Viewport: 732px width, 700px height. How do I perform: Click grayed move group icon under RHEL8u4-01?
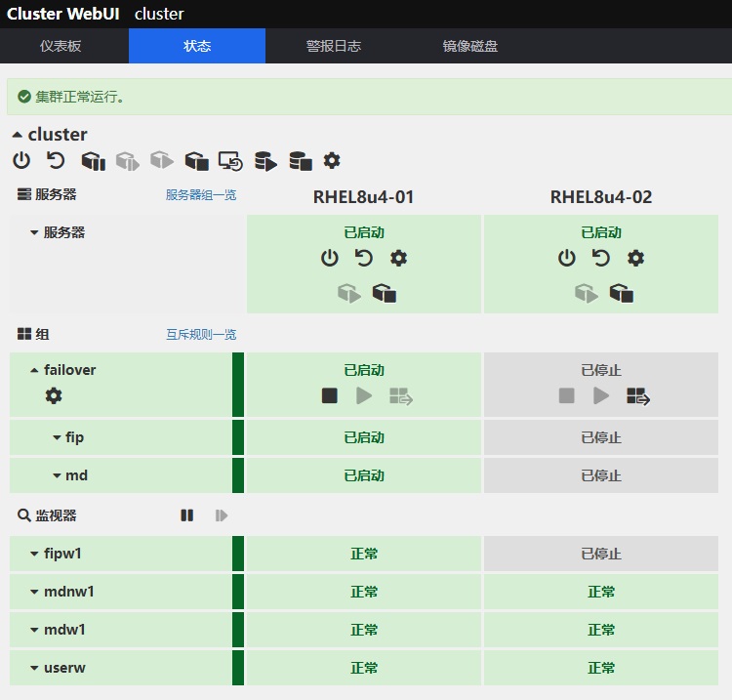point(401,396)
